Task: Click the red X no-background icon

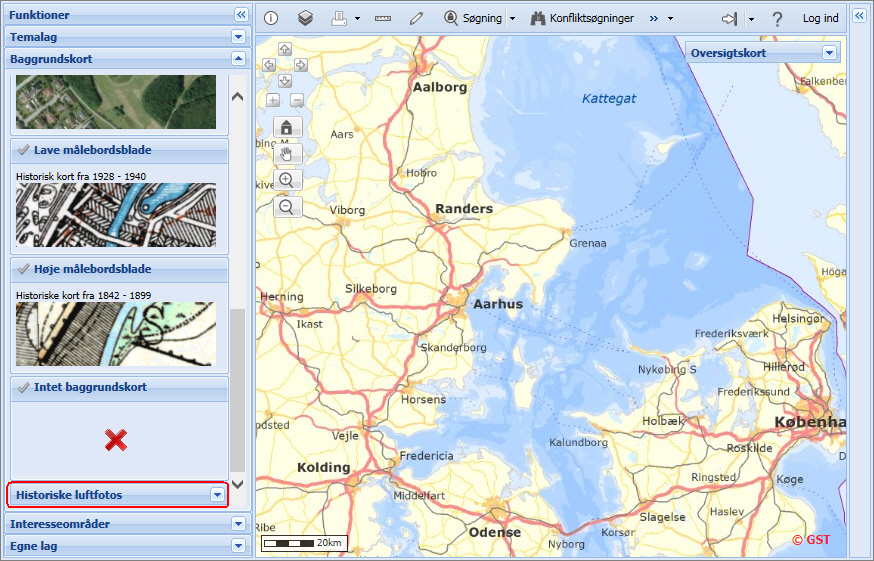Action: pos(116,440)
